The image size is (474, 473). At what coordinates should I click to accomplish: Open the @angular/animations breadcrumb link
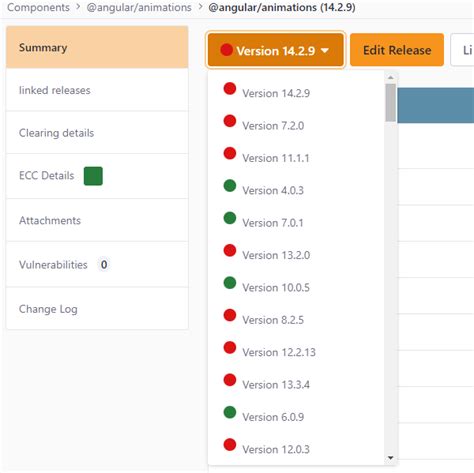139,7
